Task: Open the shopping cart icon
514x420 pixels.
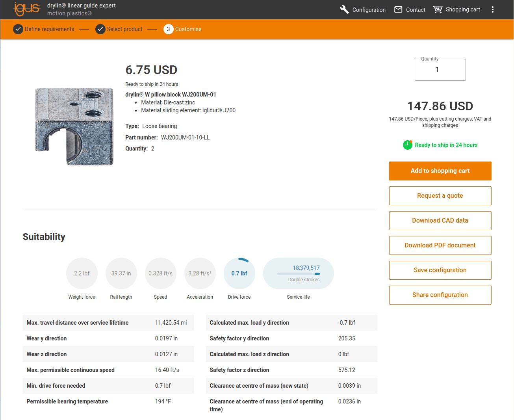Action: [x=438, y=9]
